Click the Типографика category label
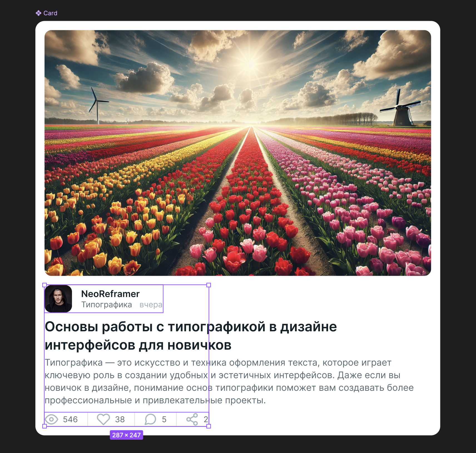476x453 pixels. tap(106, 305)
